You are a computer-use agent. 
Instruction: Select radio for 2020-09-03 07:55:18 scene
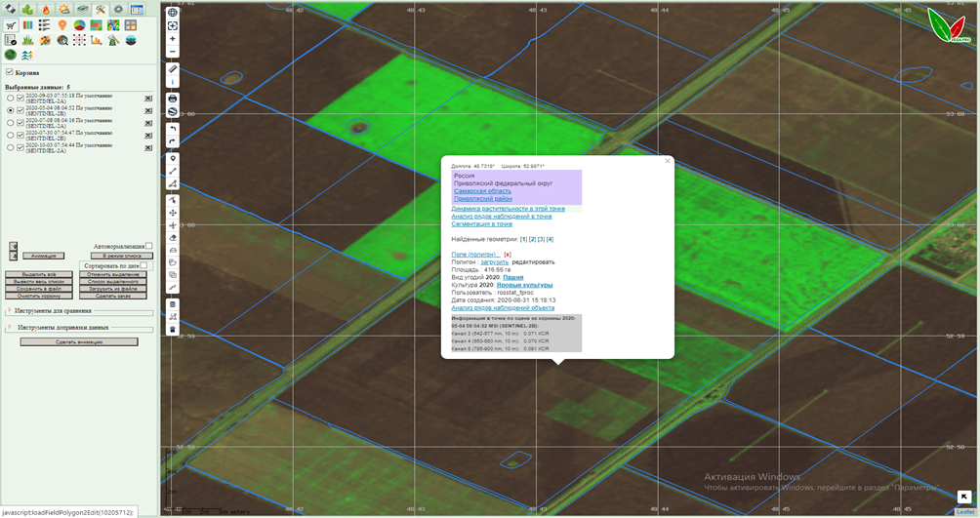tap(11, 99)
